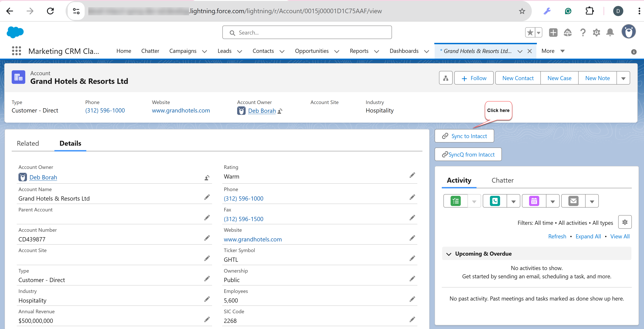Open the Trailhead guidance icon
644x329 pixels.
click(568, 33)
